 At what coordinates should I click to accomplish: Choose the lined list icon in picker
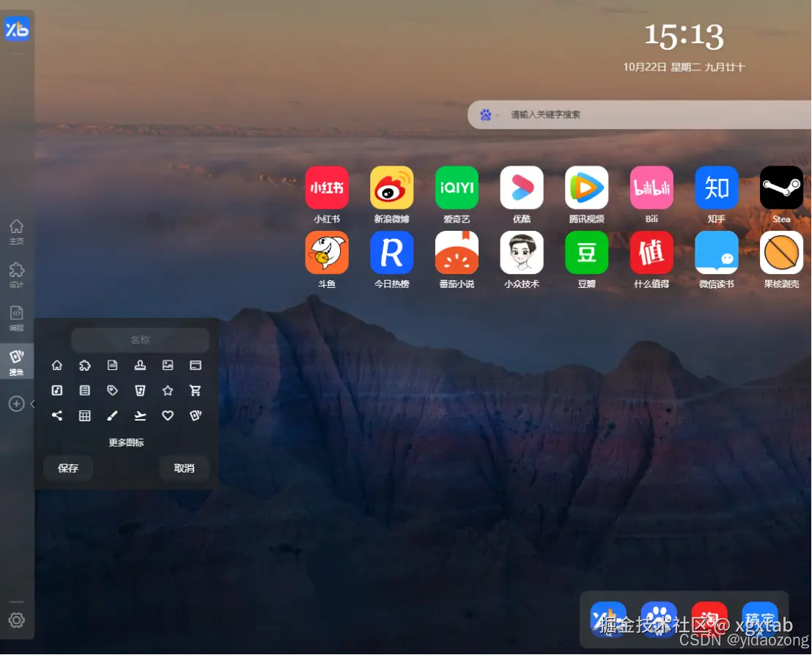click(85, 391)
